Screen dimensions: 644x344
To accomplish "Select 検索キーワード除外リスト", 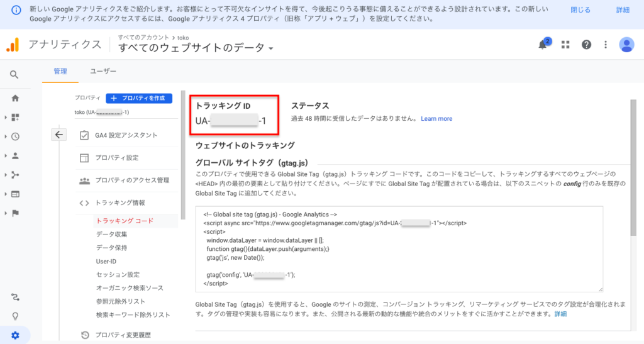I will pos(133,315).
